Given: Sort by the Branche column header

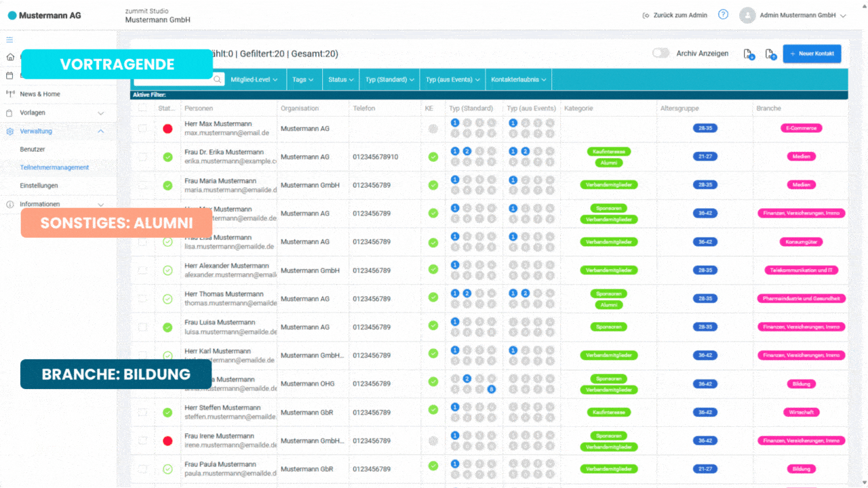Looking at the screenshot, I should (x=769, y=108).
